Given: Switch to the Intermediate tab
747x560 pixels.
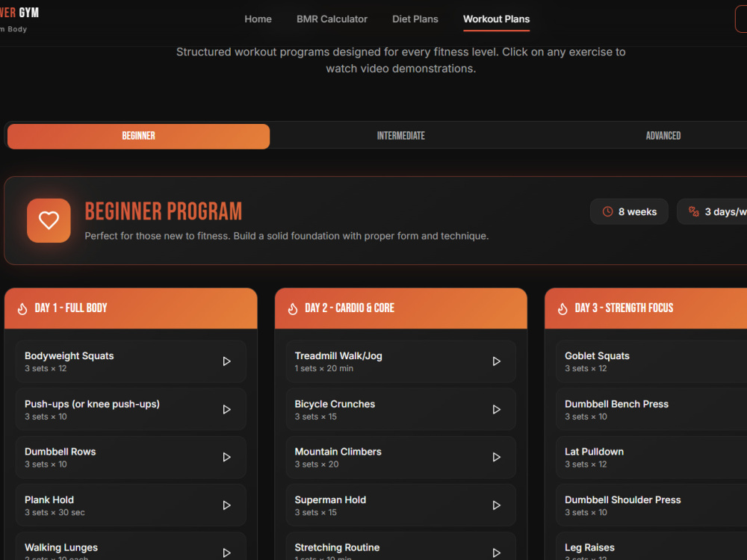Looking at the screenshot, I should [400, 136].
